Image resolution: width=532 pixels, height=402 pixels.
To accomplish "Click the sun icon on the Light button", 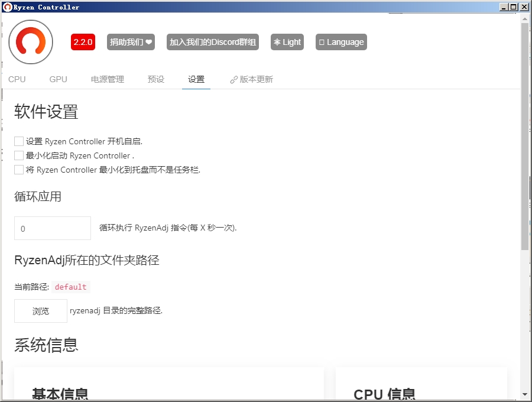I will 278,42.
